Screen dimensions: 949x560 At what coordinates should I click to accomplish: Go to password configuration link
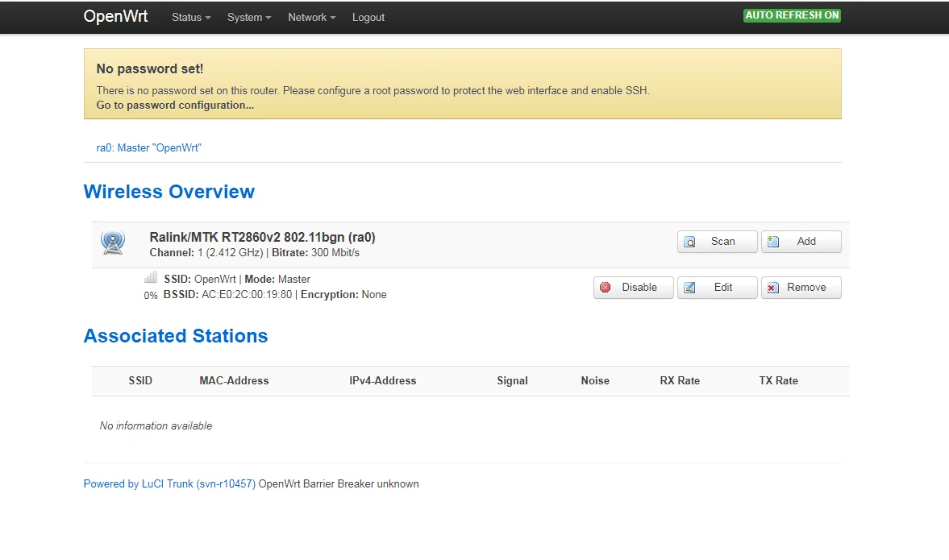175,106
